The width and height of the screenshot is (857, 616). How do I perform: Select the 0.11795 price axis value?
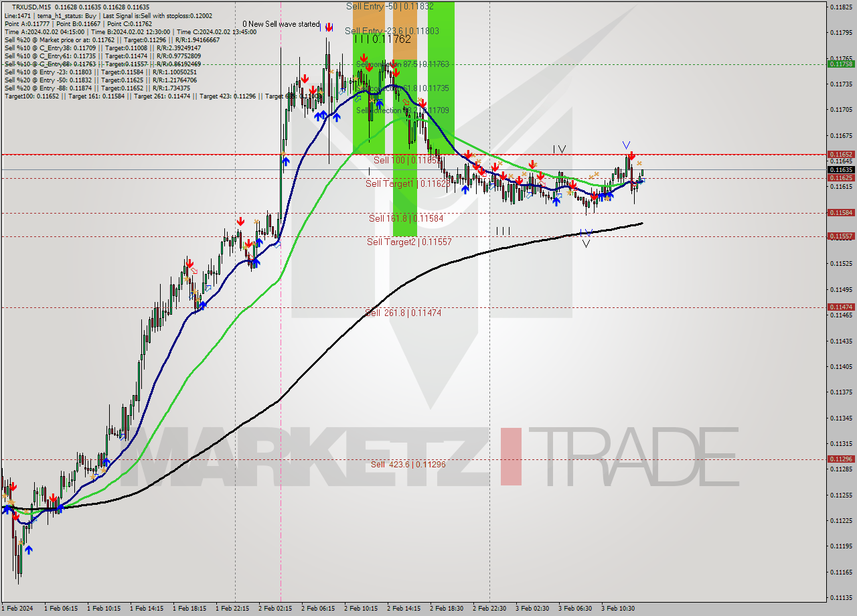point(841,32)
